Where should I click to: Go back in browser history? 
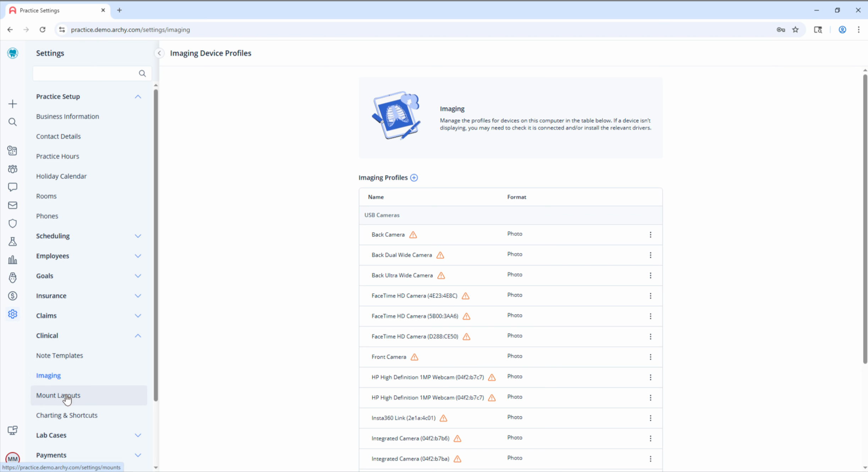tap(10, 30)
